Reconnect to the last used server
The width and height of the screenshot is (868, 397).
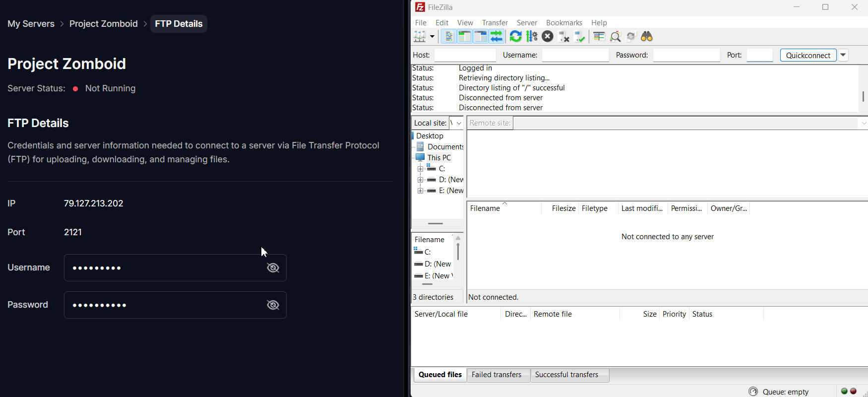pyautogui.click(x=579, y=37)
